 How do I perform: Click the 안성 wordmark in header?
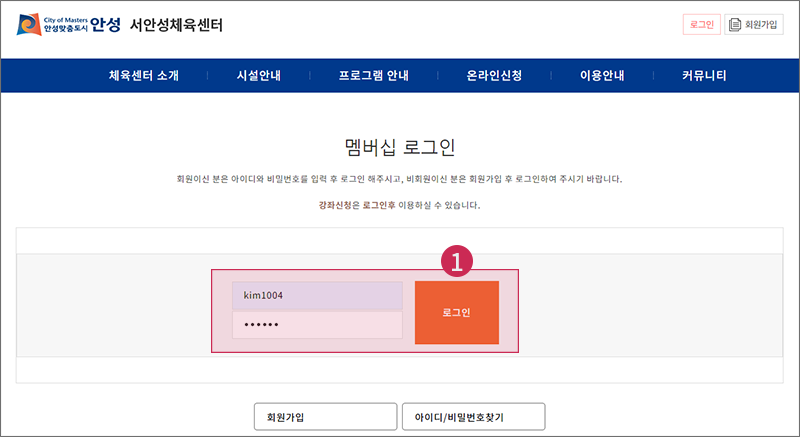(106, 24)
